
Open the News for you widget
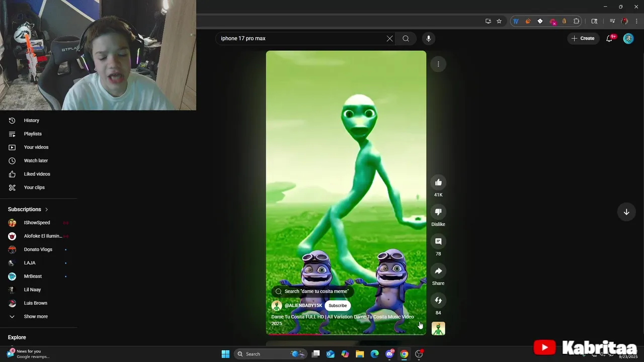click(x=29, y=354)
